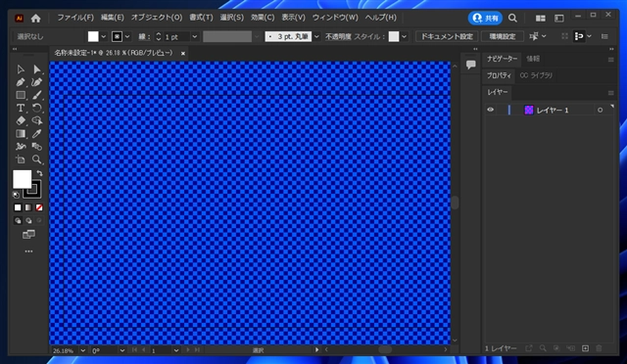This screenshot has width=627, height=364.
Task: Select the Zoom tool in toolbar
Action: [x=37, y=159]
